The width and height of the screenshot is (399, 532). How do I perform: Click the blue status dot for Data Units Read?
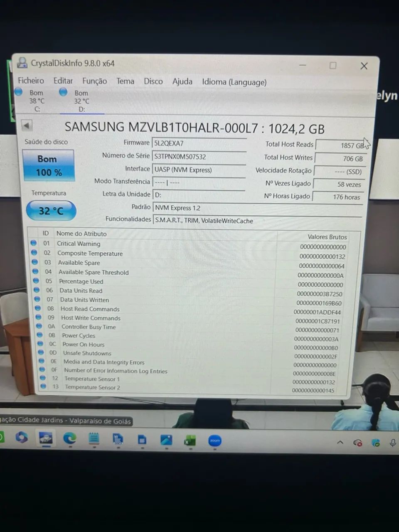(37, 290)
